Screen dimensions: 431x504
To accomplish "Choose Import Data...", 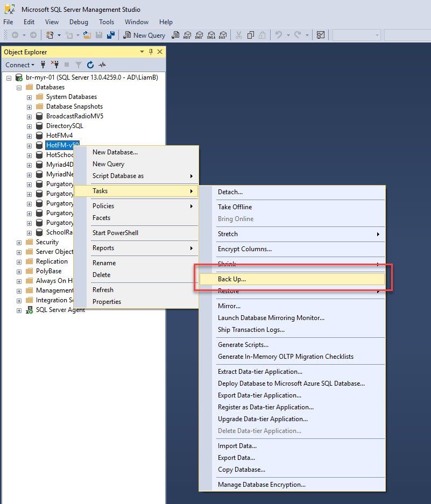I will (x=292, y=446).
